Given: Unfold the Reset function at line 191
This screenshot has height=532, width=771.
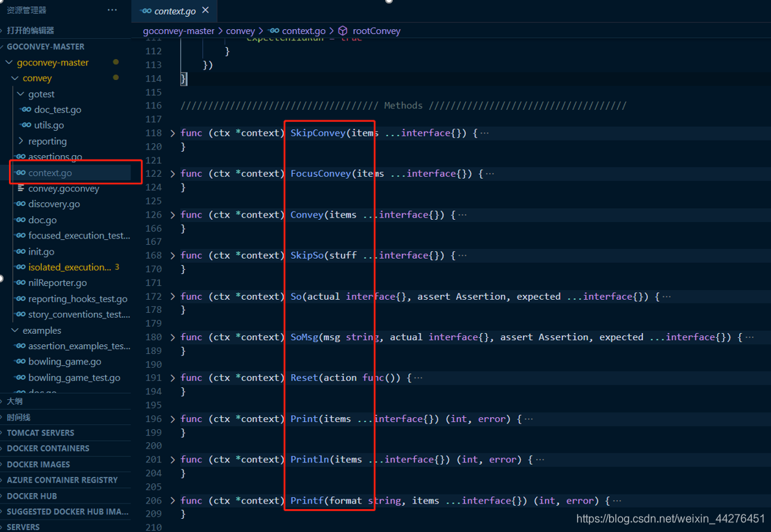Looking at the screenshot, I should point(172,378).
